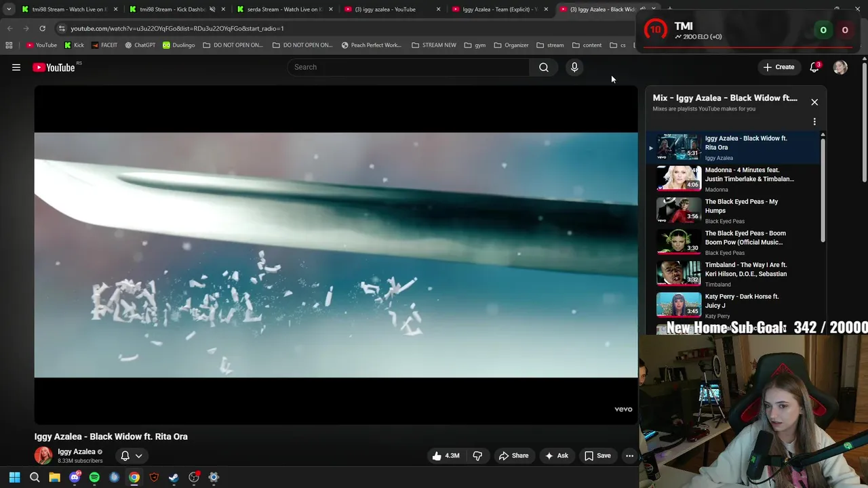Image resolution: width=868 pixels, height=488 pixels.
Task: Click the browser back arrow
Action: [9, 28]
